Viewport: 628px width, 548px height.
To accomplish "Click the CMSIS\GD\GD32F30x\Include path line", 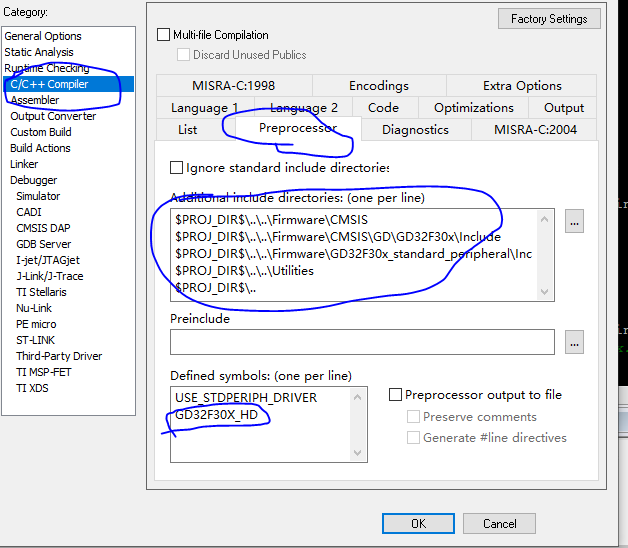I will tap(338, 237).
